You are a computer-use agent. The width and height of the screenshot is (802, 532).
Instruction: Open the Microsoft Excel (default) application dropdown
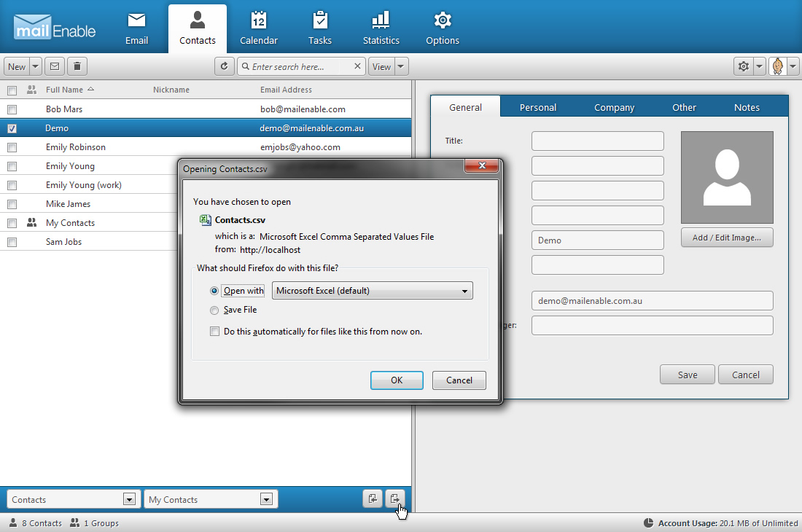[373, 291]
